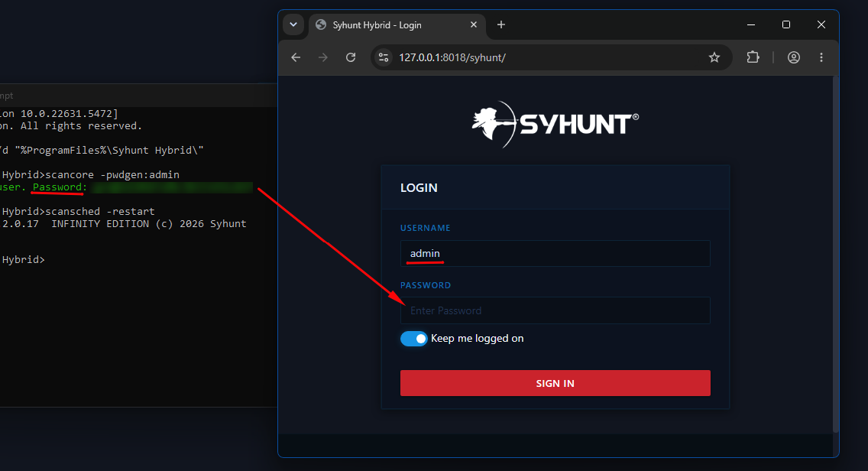The image size is (868, 471).
Task: Click the forward navigation arrow
Action: click(x=323, y=57)
